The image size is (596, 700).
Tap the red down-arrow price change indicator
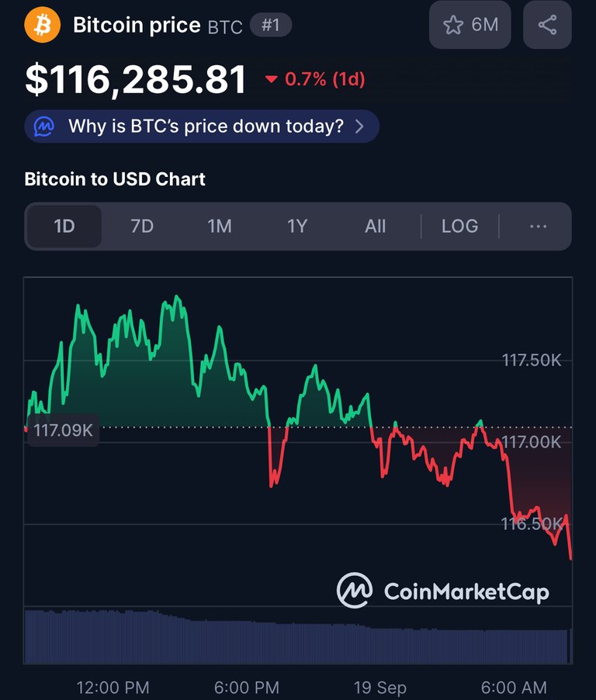click(x=272, y=79)
